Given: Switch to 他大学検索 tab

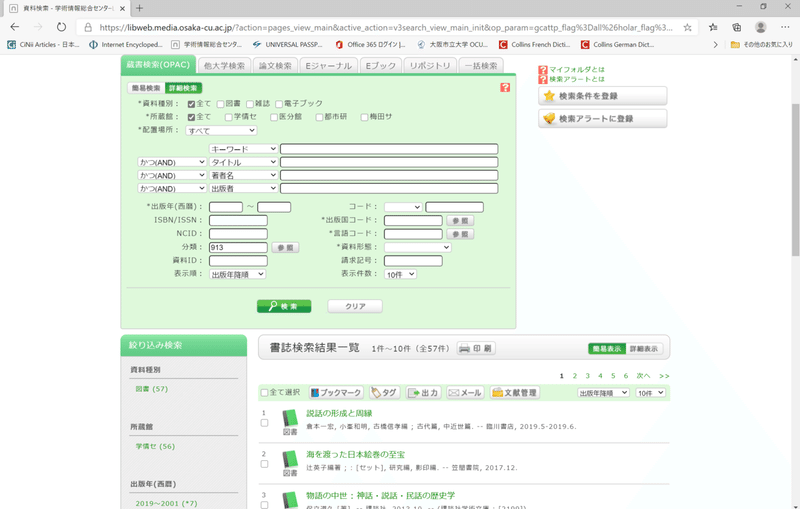Looking at the screenshot, I should [224, 66].
